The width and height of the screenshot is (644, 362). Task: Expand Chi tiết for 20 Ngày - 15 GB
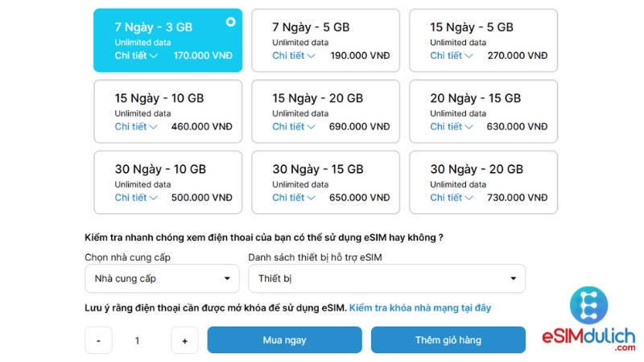(452, 126)
